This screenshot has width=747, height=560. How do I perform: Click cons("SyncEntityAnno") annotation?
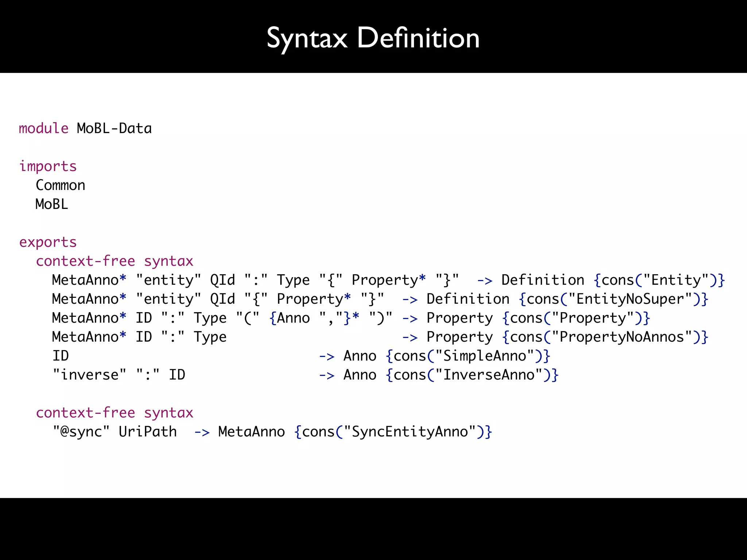point(393,432)
